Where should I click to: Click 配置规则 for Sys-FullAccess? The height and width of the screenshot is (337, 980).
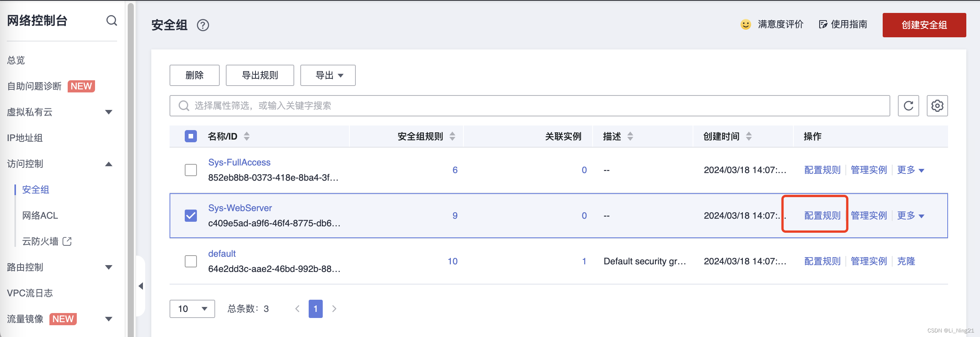click(822, 170)
